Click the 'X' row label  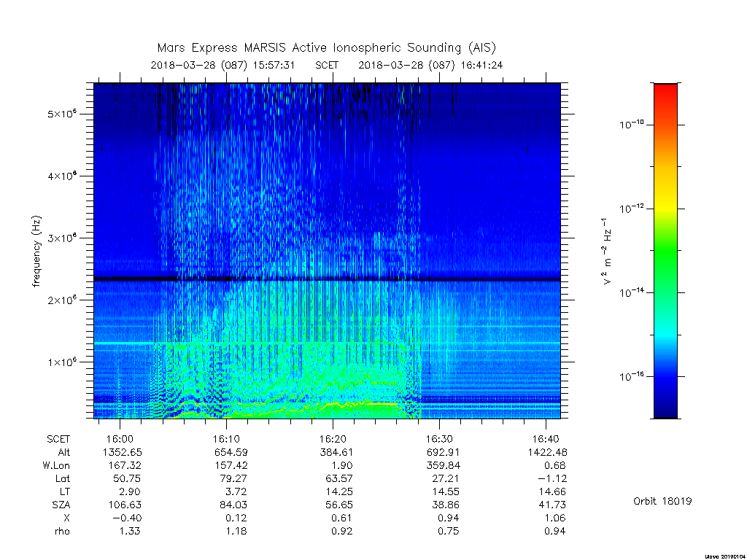(66, 518)
